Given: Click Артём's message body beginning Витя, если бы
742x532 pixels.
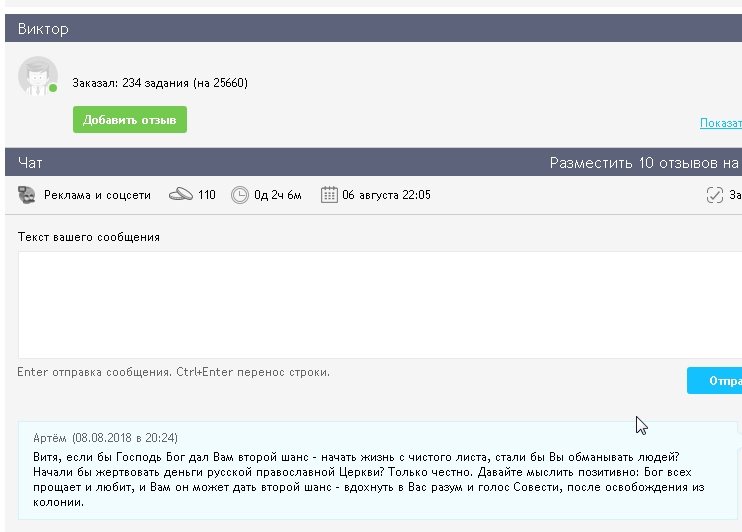Looking at the screenshot, I should coord(369,479).
